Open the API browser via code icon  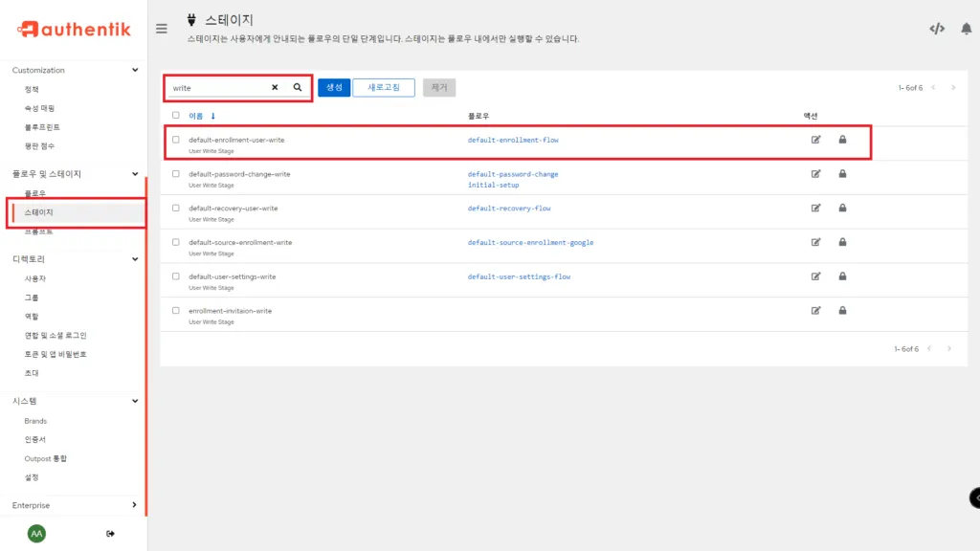click(935, 28)
